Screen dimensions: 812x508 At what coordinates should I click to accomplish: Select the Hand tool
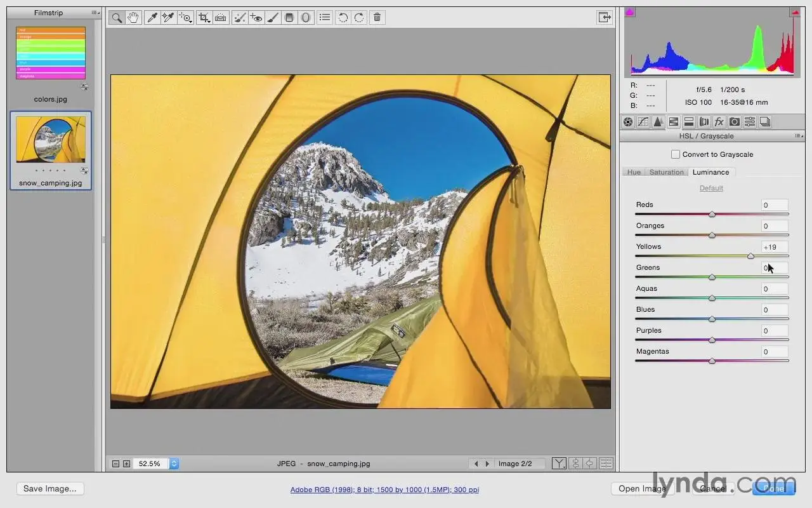[133, 18]
